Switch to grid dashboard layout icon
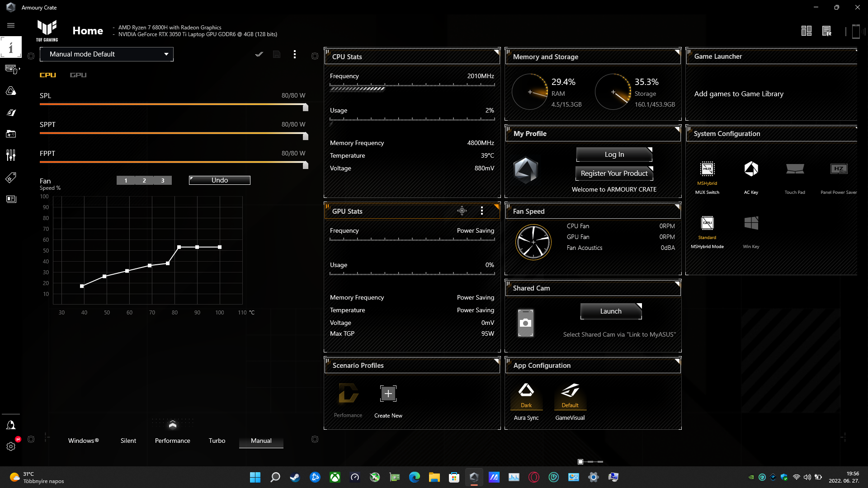Viewport: 868px width, 488px height. 806,31
